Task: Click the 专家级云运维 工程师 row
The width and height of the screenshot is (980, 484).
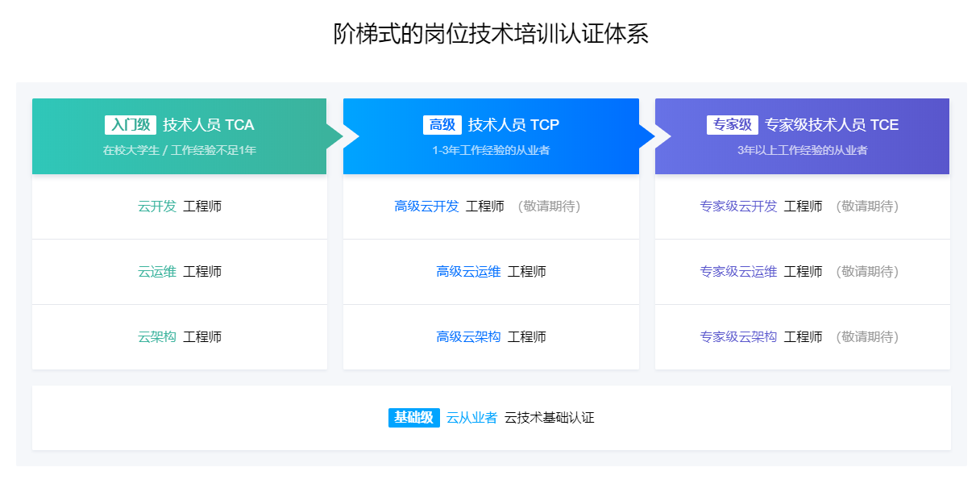Action: (761, 272)
